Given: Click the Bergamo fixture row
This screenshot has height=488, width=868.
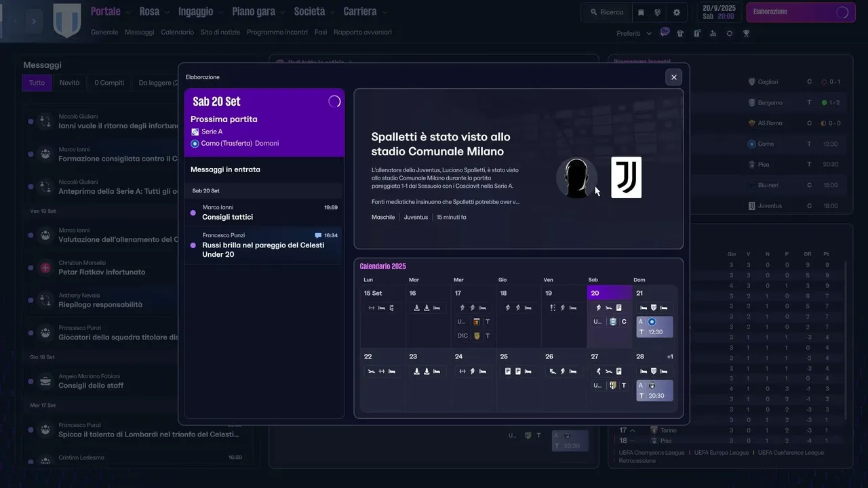Looking at the screenshot, I should tap(795, 103).
